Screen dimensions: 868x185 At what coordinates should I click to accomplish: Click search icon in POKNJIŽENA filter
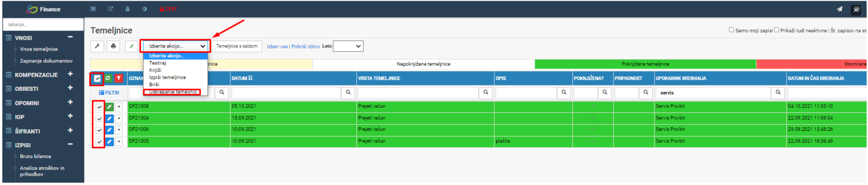pos(605,92)
